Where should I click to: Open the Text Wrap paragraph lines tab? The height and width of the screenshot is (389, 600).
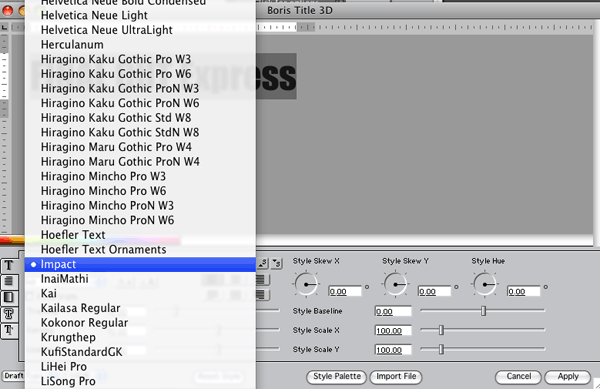[x=9, y=282]
